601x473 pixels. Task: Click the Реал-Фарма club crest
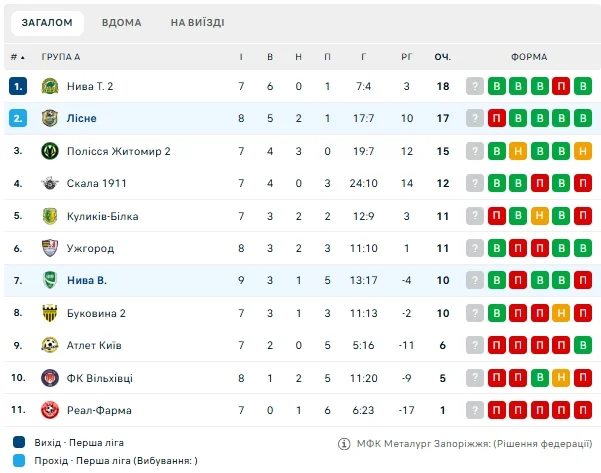pyautogui.click(x=50, y=410)
